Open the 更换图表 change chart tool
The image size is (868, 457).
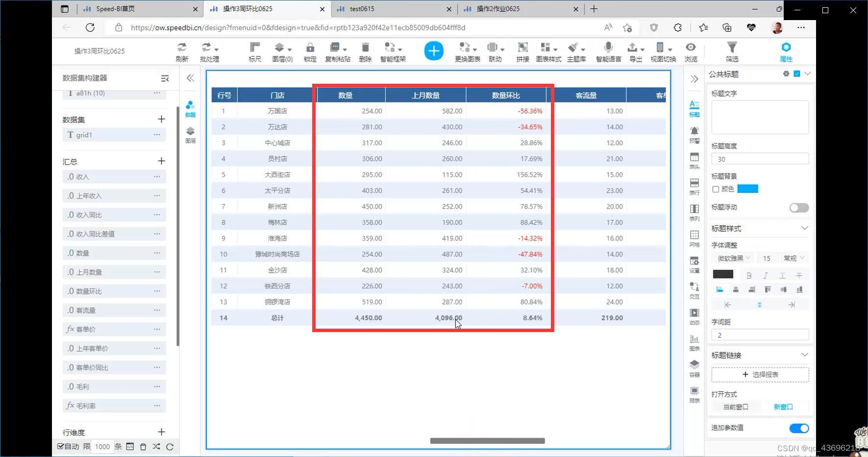click(x=467, y=51)
